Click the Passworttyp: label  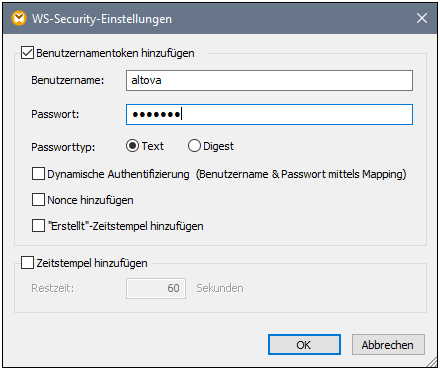[63, 147]
